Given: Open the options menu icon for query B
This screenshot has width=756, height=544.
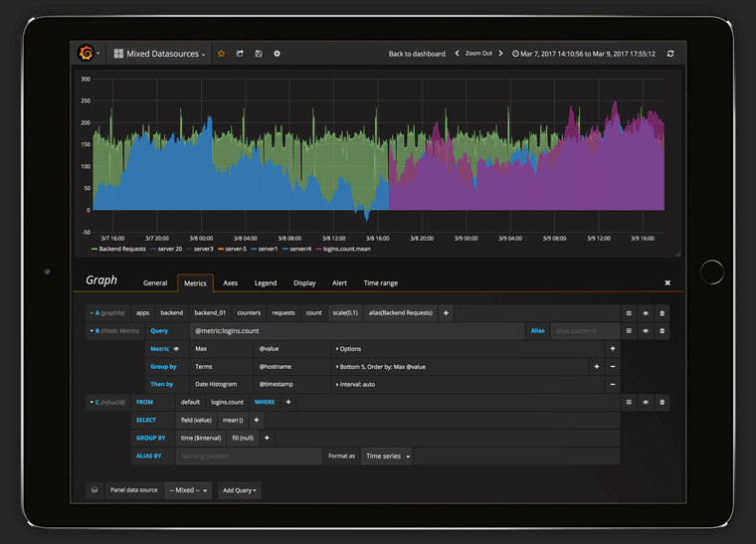Looking at the screenshot, I should click(x=629, y=331).
